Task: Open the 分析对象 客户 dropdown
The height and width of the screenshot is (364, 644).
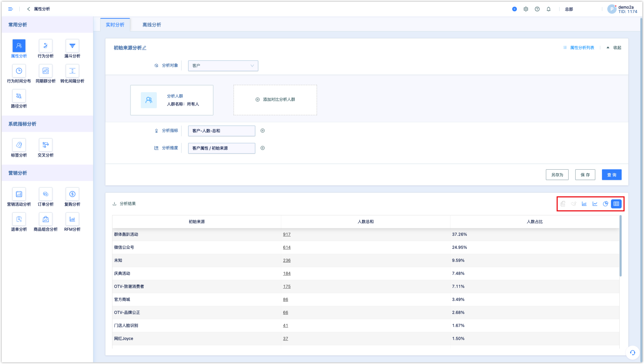Action: [x=223, y=66]
